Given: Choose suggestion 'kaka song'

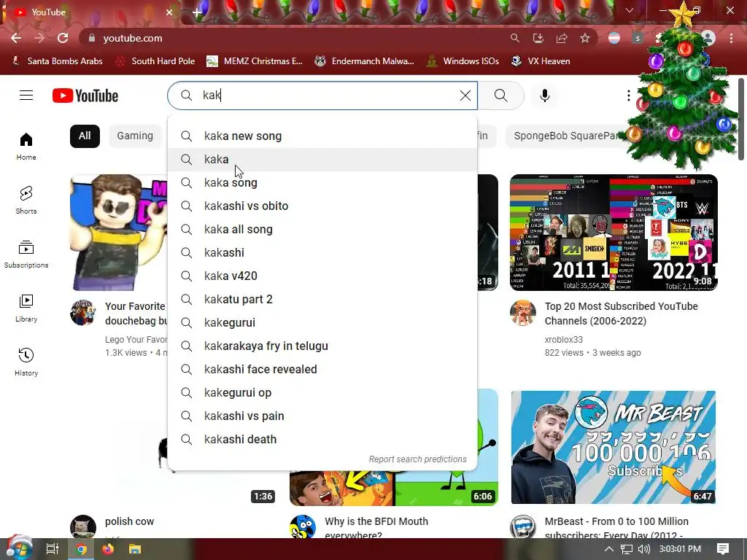Looking at the screenshot, I should tap(322, 183).
